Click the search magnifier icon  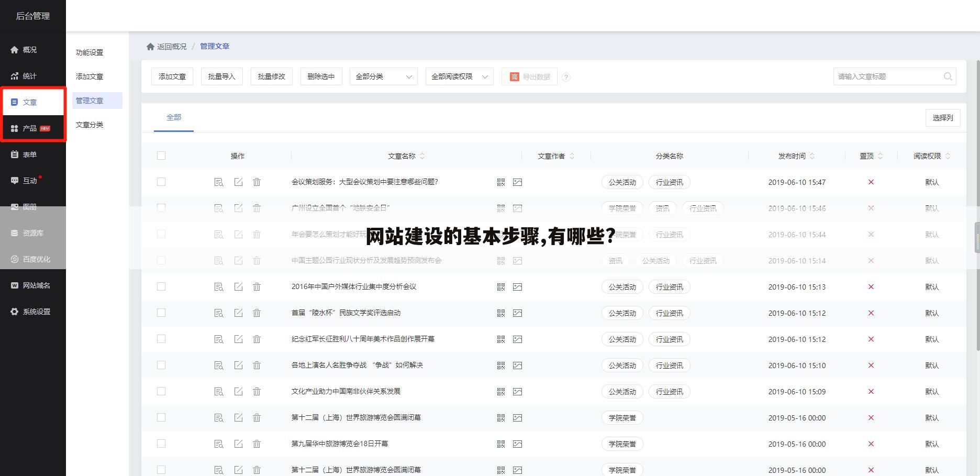point(948,76)
